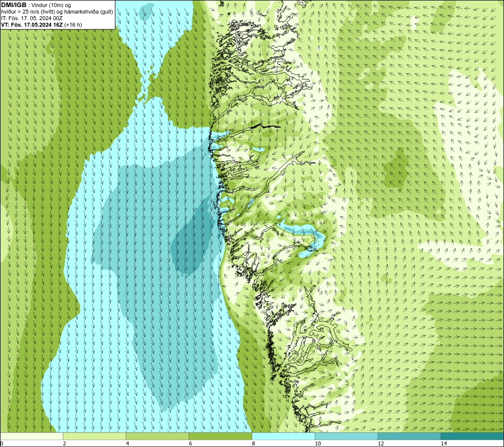The image size is (504, 447).
Task: Click the legend scale label '12'
Action: [x=381, y=444]
